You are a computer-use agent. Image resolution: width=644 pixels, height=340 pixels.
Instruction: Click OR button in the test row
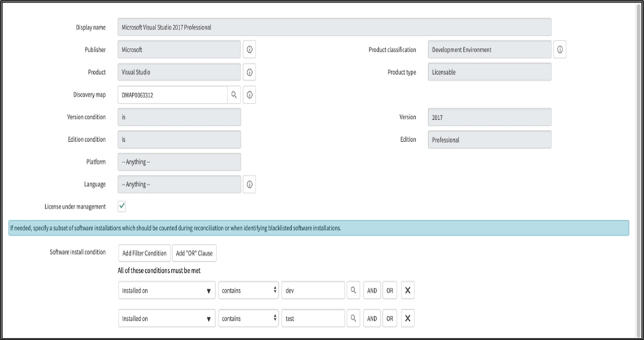coord(390,318)
